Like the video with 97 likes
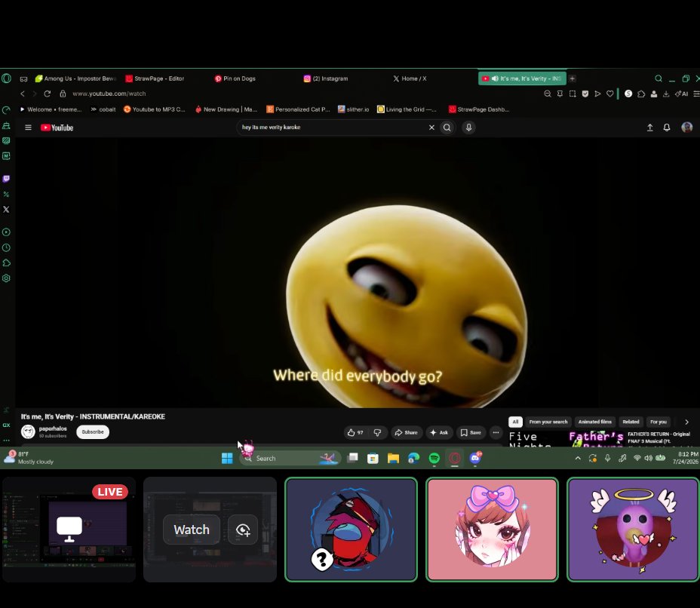 pyautogui.click(x=355, y=432)
